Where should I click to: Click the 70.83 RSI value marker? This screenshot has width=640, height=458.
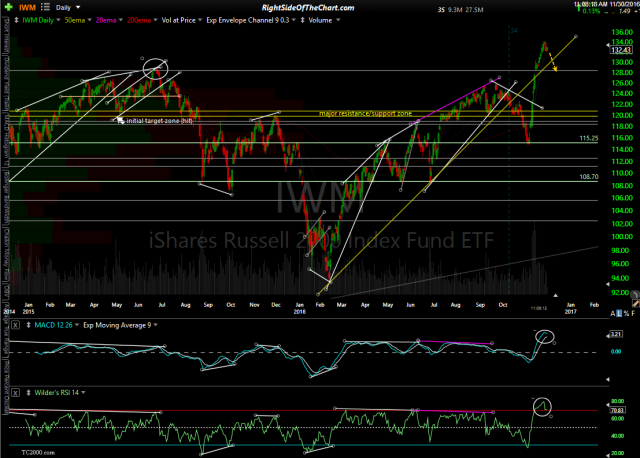tap(618, 410)
